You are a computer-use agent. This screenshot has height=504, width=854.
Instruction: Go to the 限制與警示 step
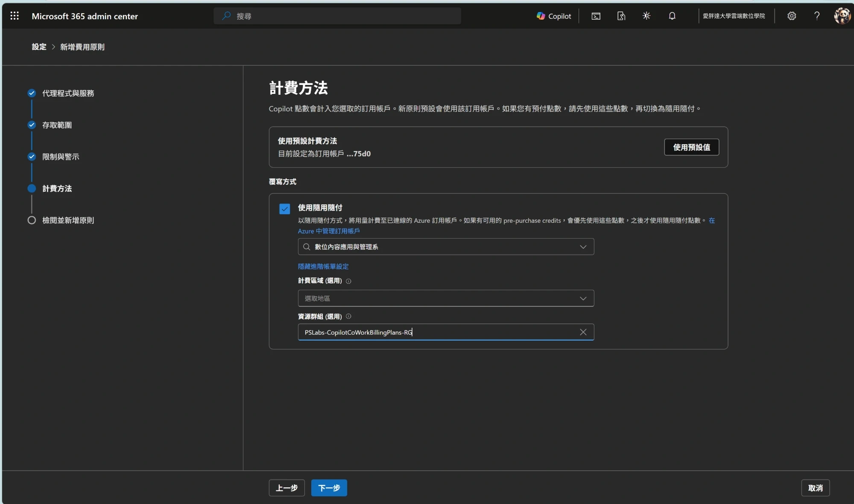click(53, 157)
